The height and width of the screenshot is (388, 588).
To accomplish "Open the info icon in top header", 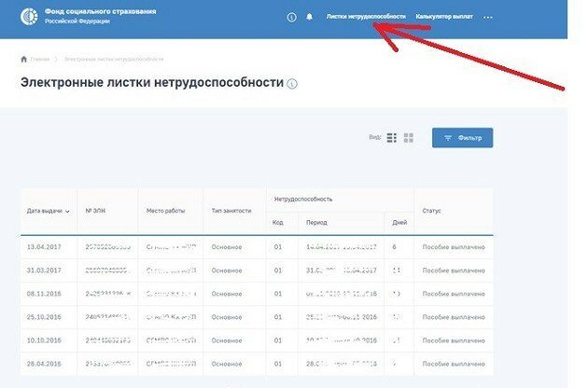I will coord(291,17).
